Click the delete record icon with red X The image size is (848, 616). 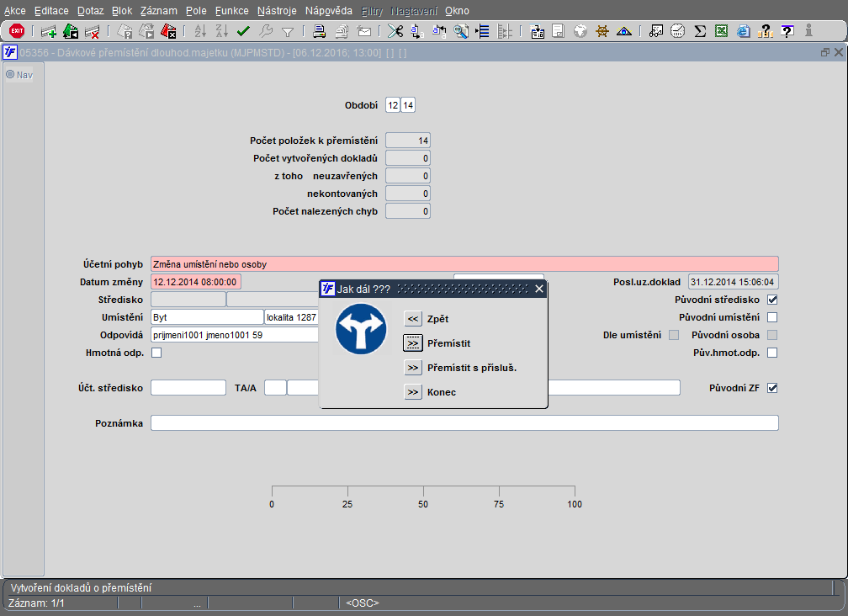pyautogui.click(x=92, y=31)
